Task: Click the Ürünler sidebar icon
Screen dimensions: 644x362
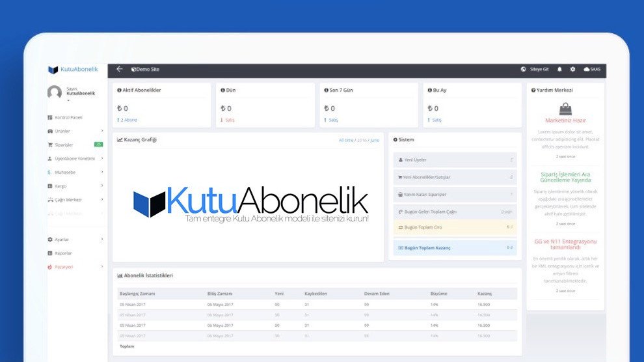Action: tap(50, 131)
